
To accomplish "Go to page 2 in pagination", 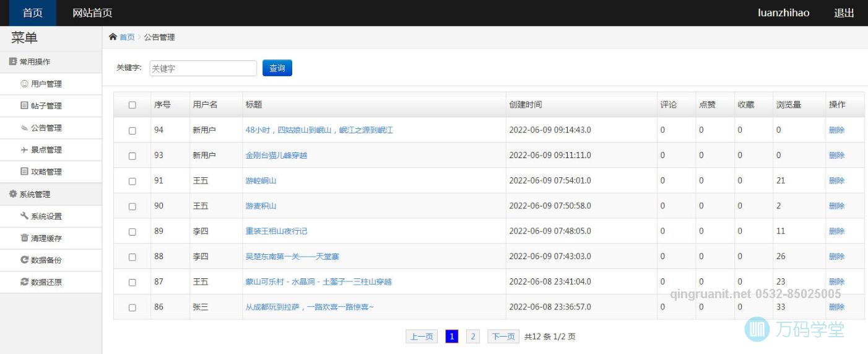I will point(473,337).
